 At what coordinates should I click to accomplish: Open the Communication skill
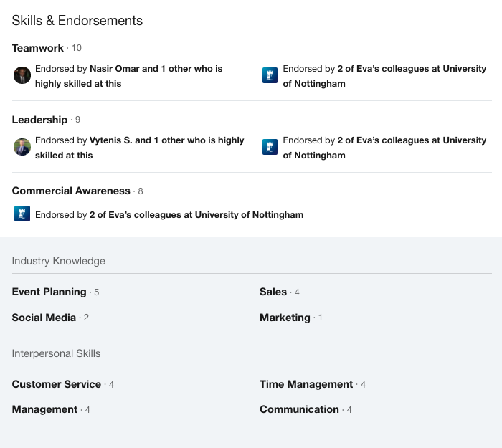pos(299,409)
